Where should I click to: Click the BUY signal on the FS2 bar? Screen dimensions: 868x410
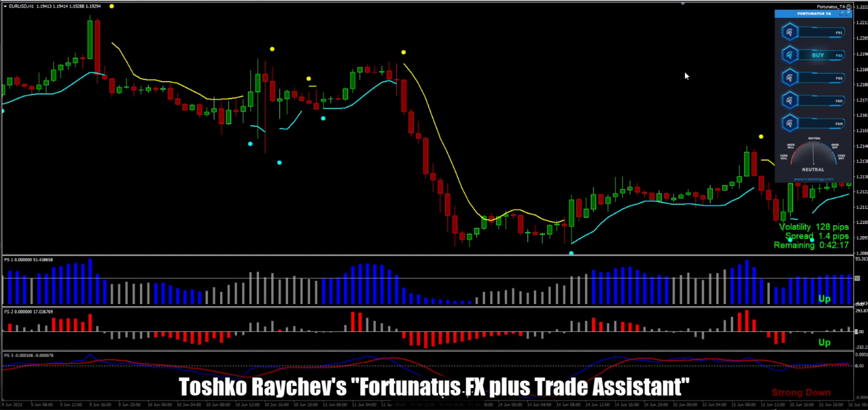[817, 55]
